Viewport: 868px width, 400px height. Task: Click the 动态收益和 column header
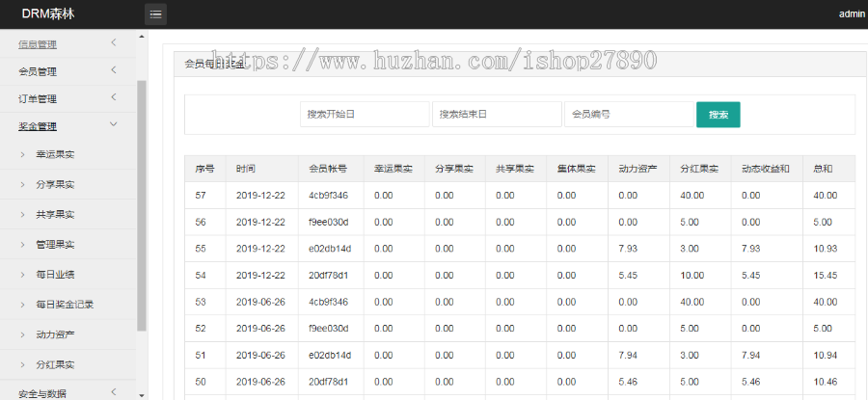[766, 169]
